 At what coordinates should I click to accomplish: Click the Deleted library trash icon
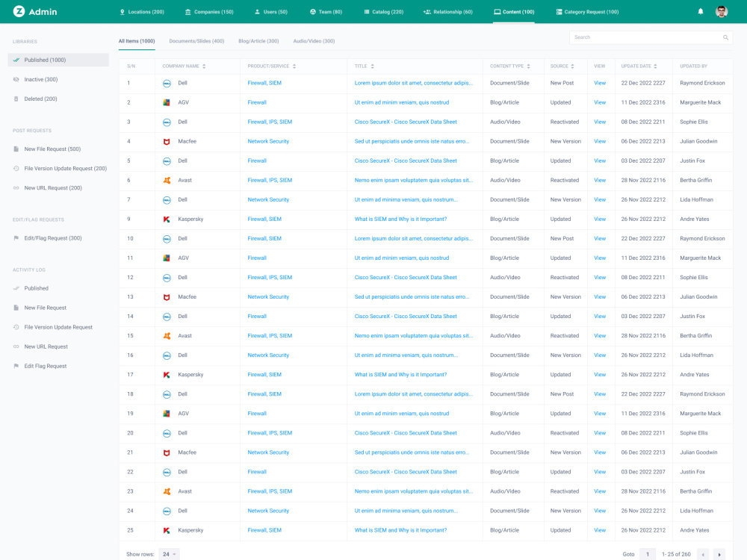tap(16, 99)
